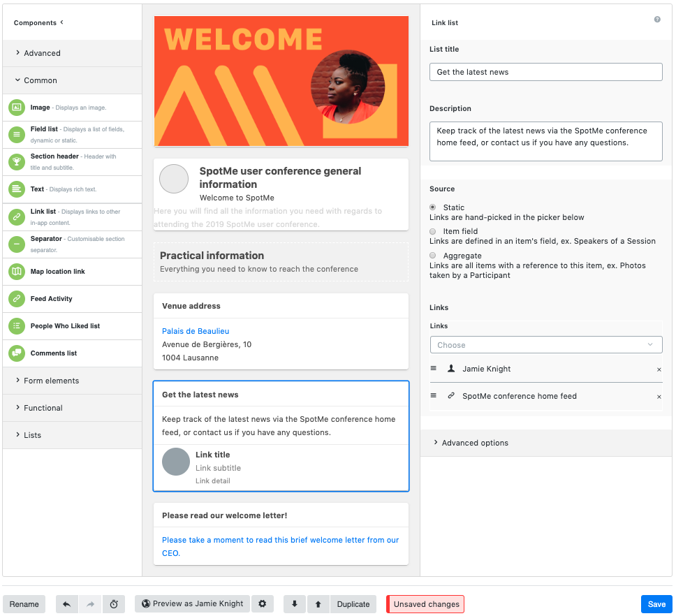Choose the Text component icon

(16, 189)
